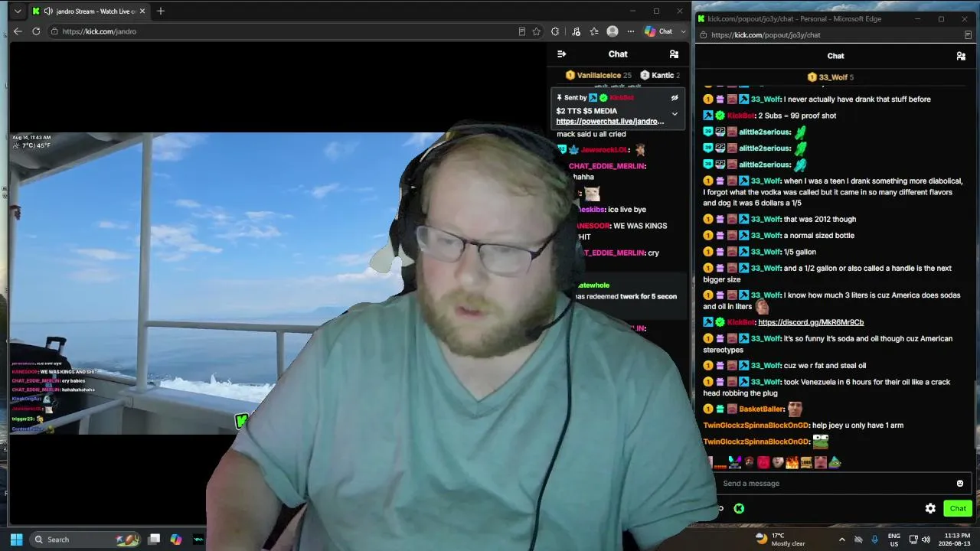This screenshot has width=980, height=551.
Task: Open Copilot Chat in Edge toolbar
Action: pos(659,31)
